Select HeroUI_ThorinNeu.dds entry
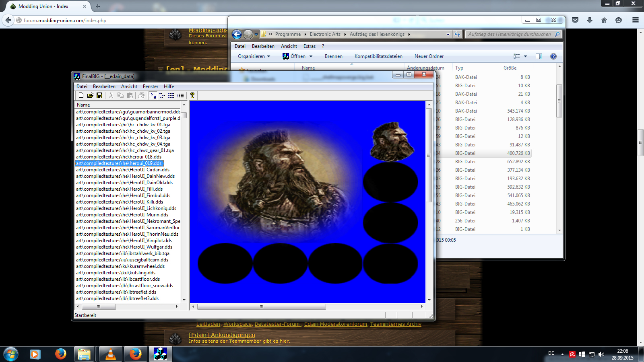Screen dimensions: 644x362 (128, 234)
